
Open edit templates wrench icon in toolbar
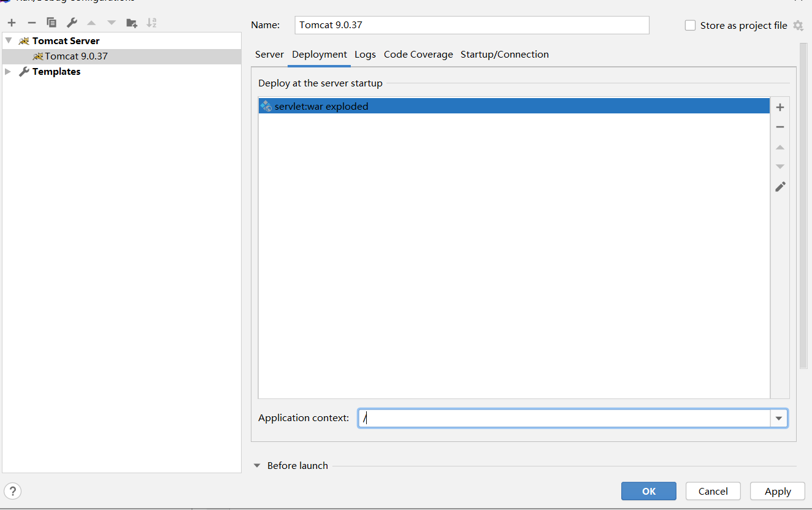point(72,23)
